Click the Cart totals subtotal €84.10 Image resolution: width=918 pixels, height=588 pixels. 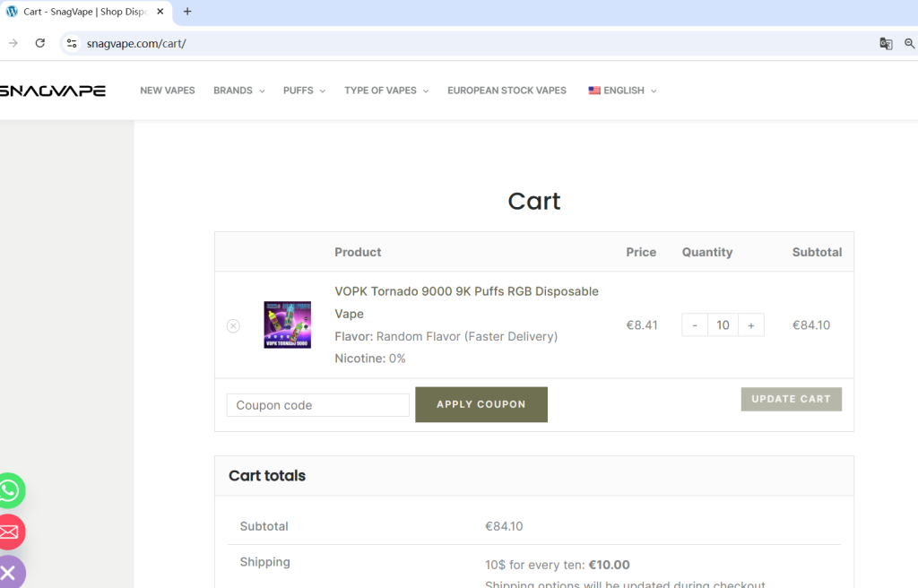click(x=504, y=526)
